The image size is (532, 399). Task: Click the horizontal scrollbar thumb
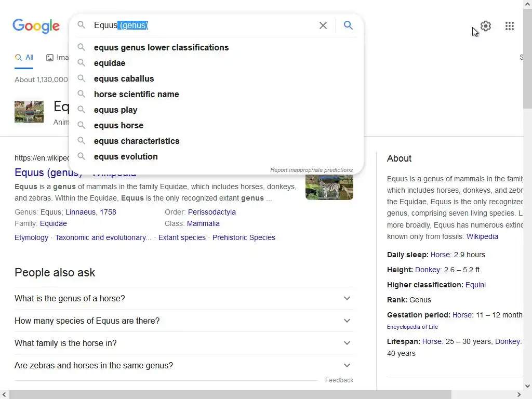click(230, 395)
